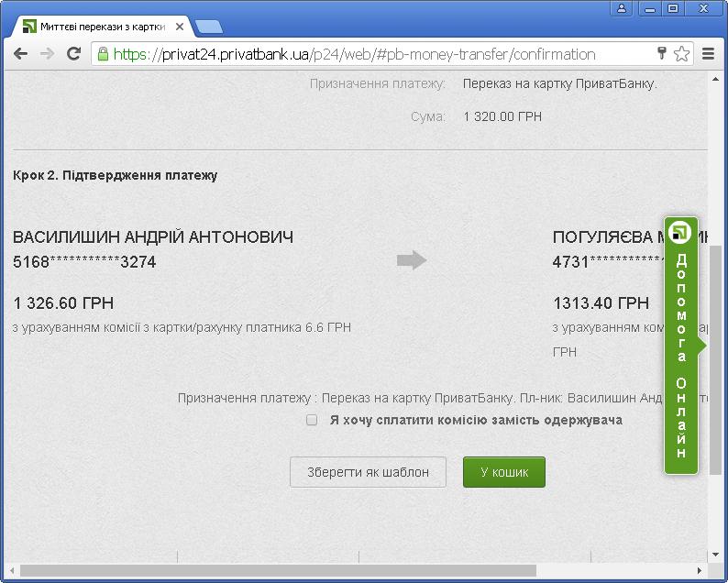Open the saved password key icon
The image size is (728, 583).
662,54
